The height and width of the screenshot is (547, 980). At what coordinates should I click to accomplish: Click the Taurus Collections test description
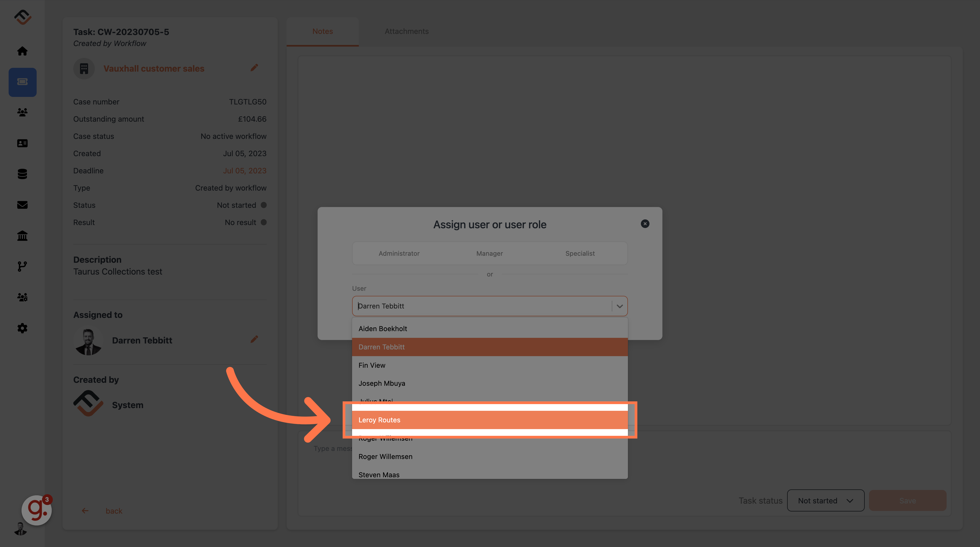click(x=117, y=272)
